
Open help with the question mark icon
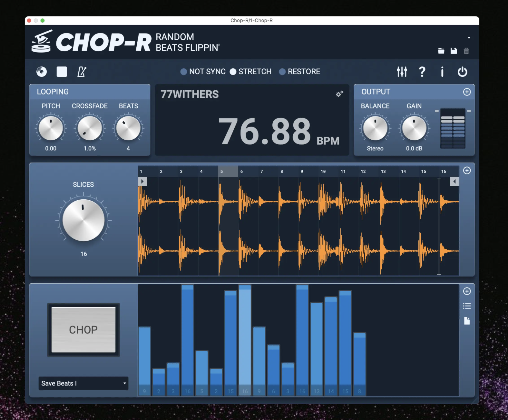422,72
